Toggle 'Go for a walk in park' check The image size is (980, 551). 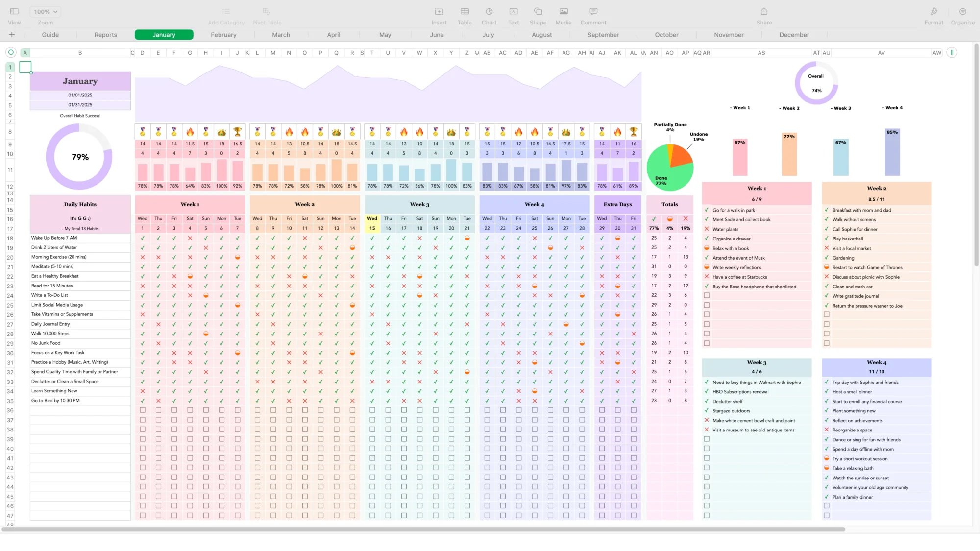[x=707, y=210]
